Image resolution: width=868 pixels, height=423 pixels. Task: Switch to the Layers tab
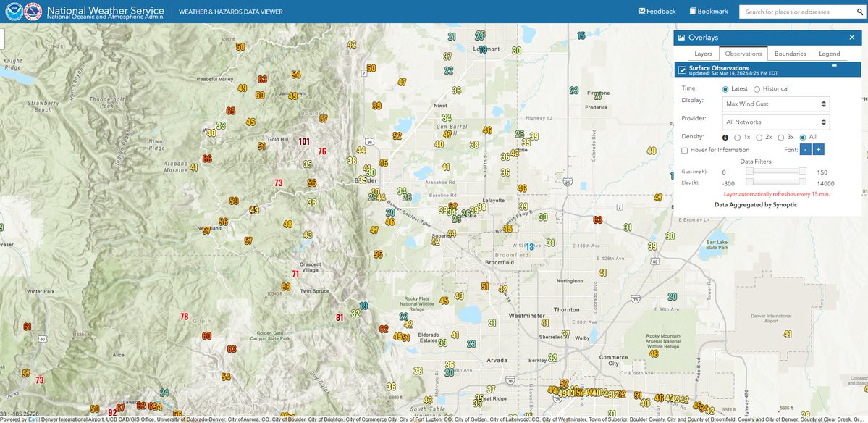tap(703, 54)
